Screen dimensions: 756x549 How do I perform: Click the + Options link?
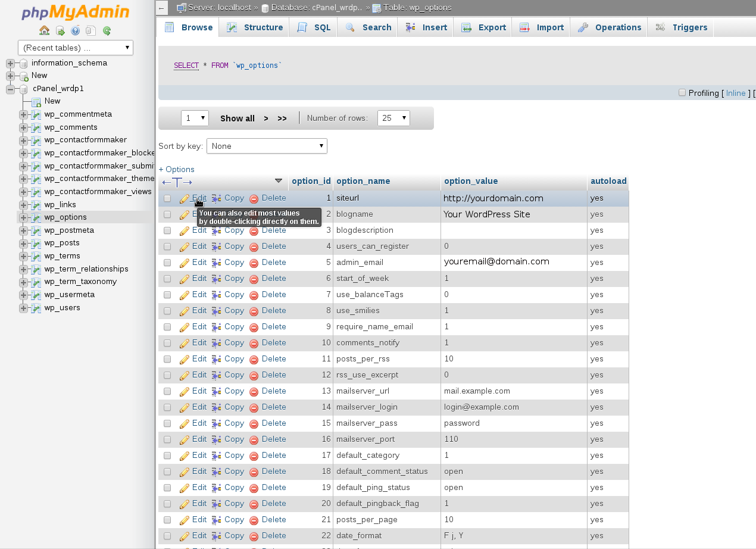click(x=176, y=169)
